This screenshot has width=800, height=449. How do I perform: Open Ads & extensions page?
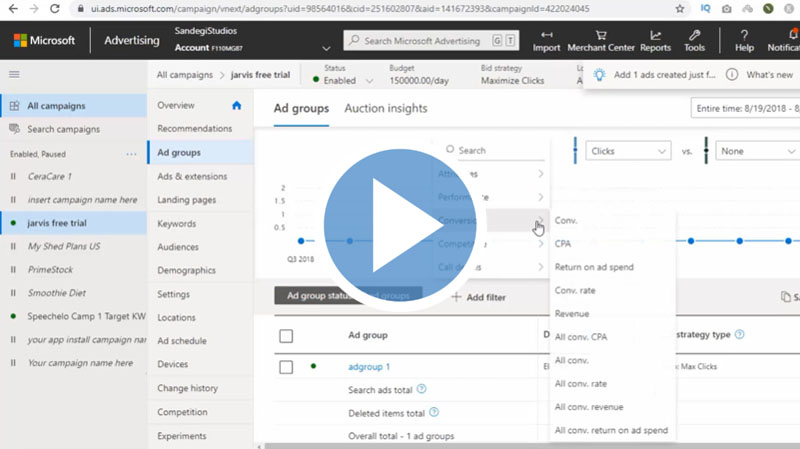tap(192, 176)
